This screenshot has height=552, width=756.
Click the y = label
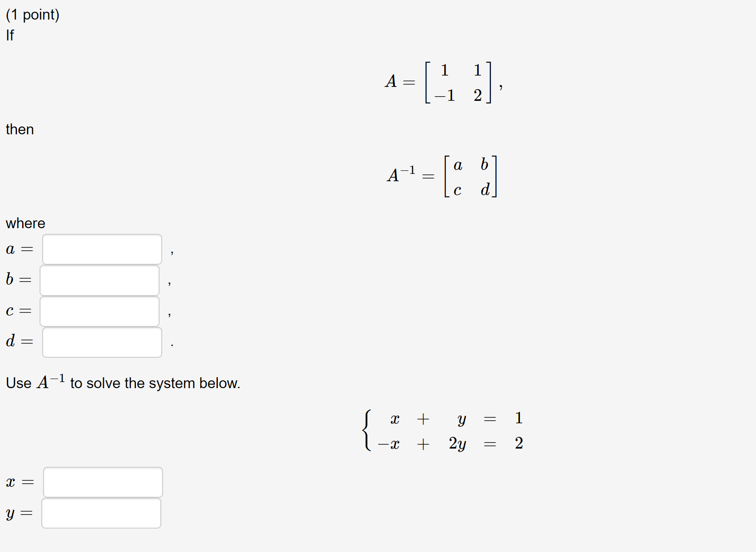[x=19, y=514]
